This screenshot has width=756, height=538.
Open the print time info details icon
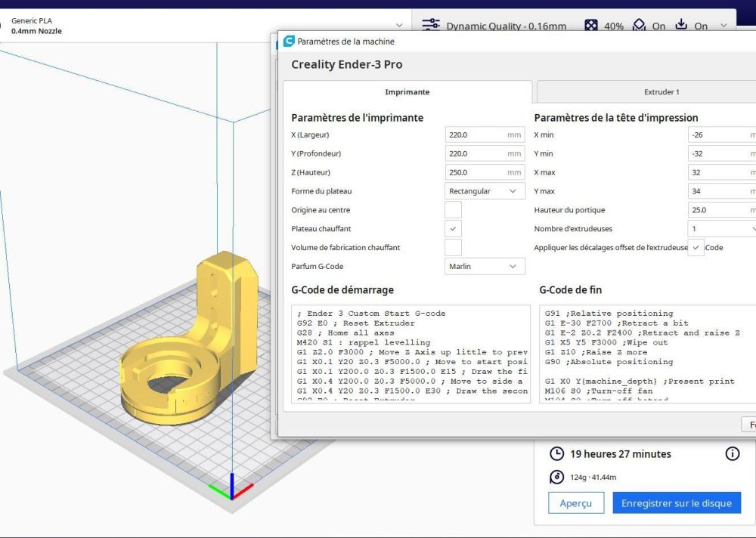[733, 453]
